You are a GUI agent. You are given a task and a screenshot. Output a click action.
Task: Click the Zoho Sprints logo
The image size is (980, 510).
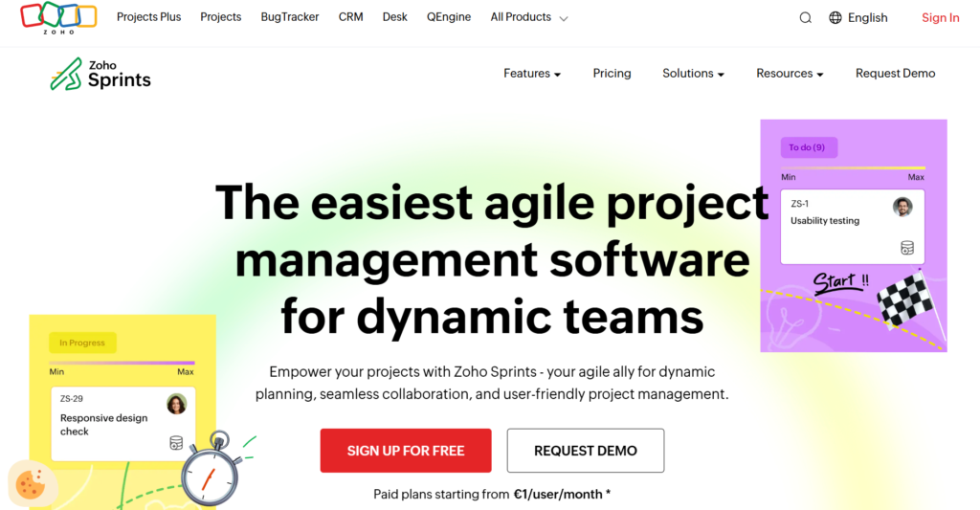click(100, 74)
